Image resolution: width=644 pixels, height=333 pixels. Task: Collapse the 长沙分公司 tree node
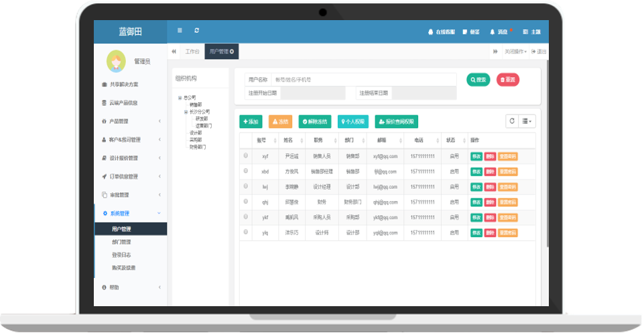pyautogui.click(x=186, y=112)
